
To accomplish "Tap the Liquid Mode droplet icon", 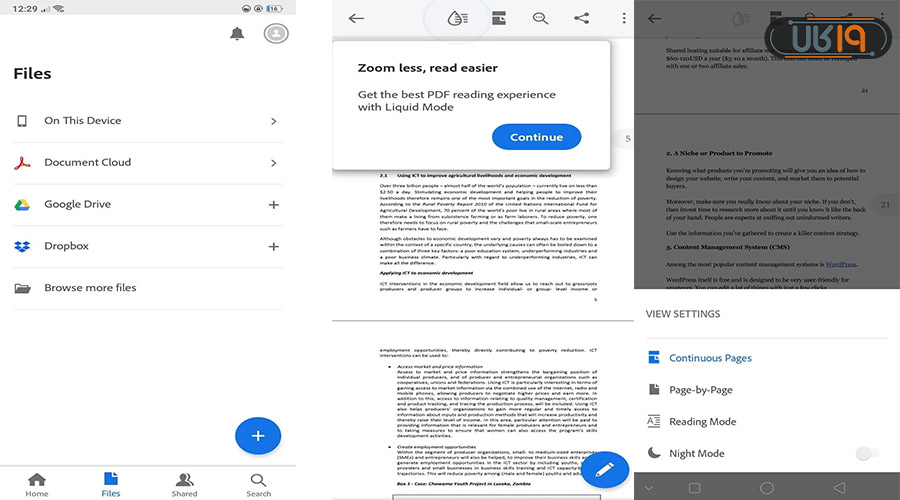I will click(457, 18).
